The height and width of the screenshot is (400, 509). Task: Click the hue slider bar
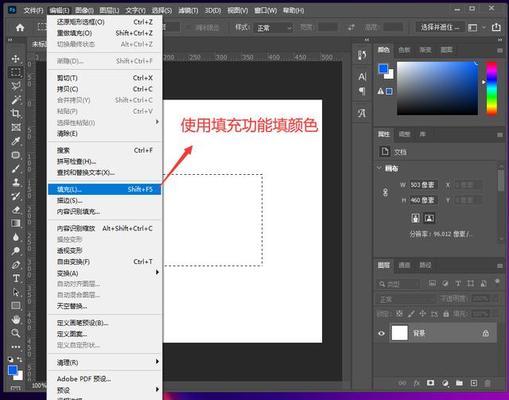[x=492, y=88]
